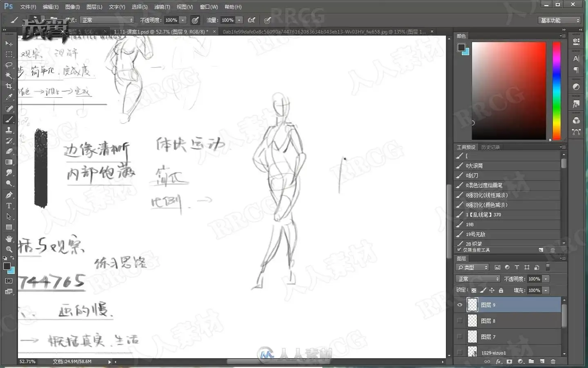
Task: Enable airbrush mode in options bar
Action: point(252,20)
